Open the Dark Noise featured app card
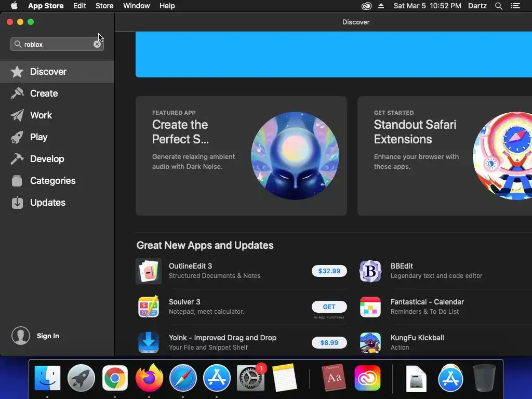This screenshot has width=532, height=399. (241, 156)
